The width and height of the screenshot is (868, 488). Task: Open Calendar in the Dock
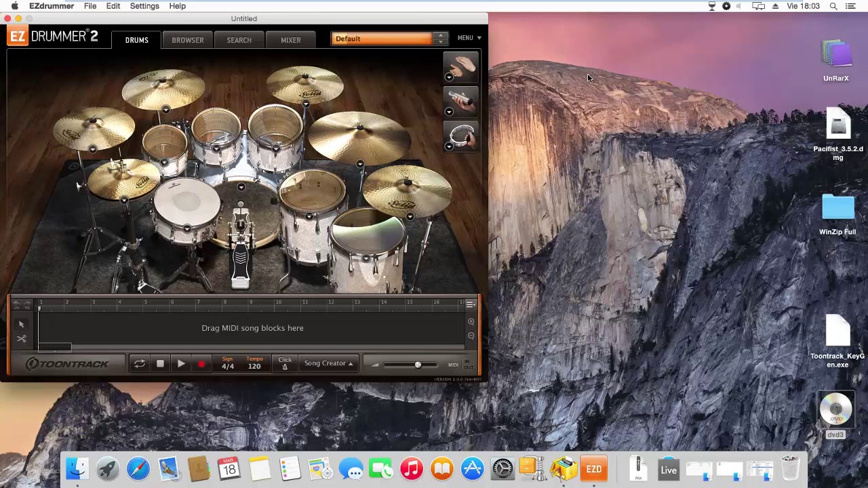pos(229,468)
